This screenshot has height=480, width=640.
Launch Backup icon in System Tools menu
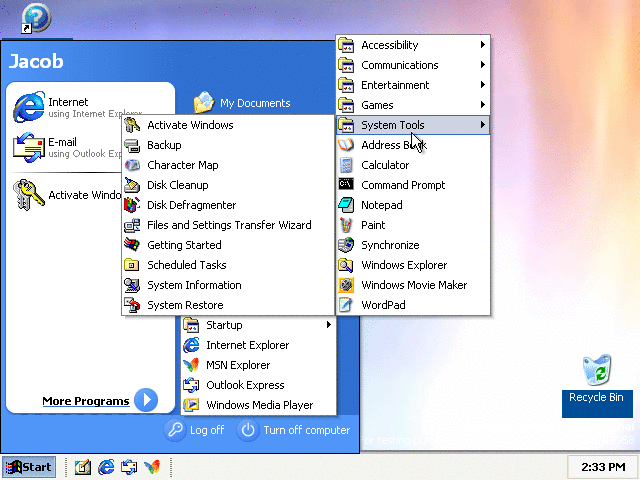click(132, 145)
